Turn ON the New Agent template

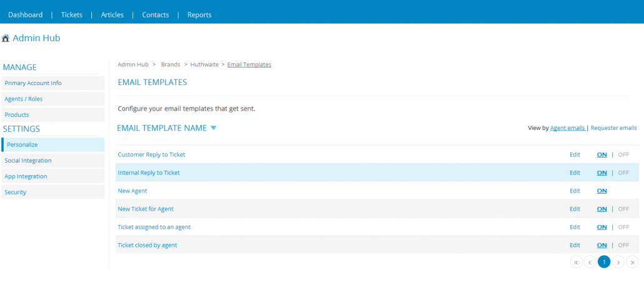point(601,191)
